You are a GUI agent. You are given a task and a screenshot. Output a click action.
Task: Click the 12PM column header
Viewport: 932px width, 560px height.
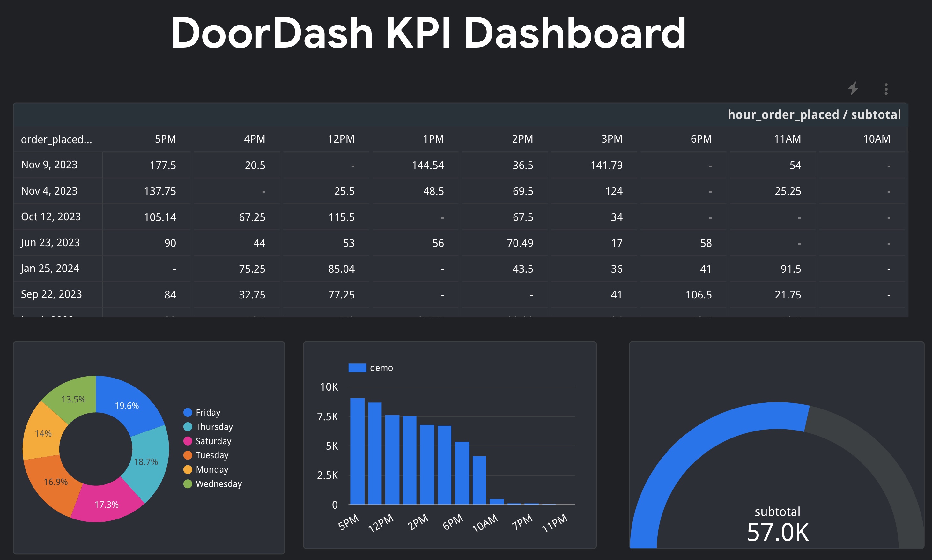point(341,139)
